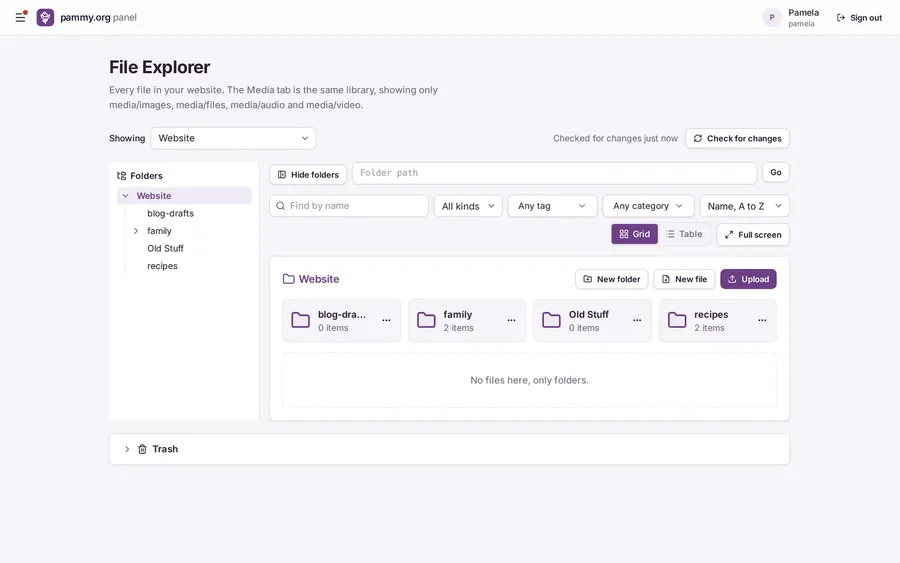Screen dimensions: 900x563
Task: Click the Go button
Action: (776, 172)
